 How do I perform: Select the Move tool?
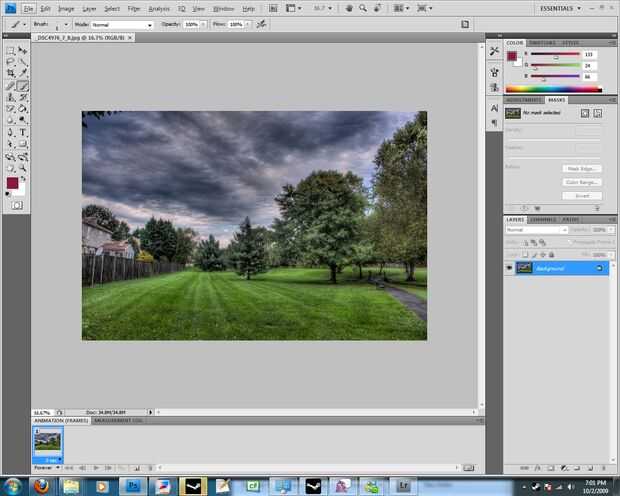(23, 51)
